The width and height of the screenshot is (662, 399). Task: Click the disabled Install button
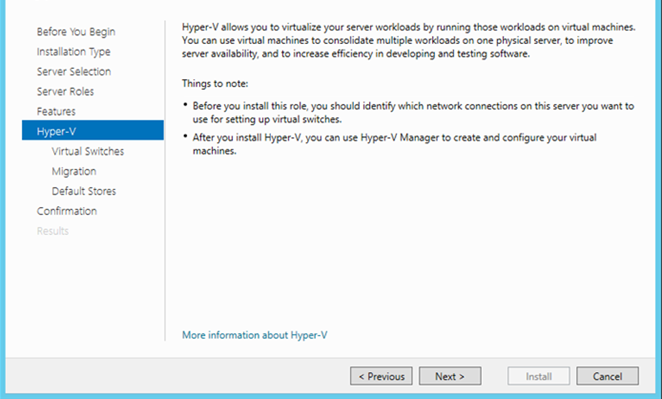(x=539, y=376)
